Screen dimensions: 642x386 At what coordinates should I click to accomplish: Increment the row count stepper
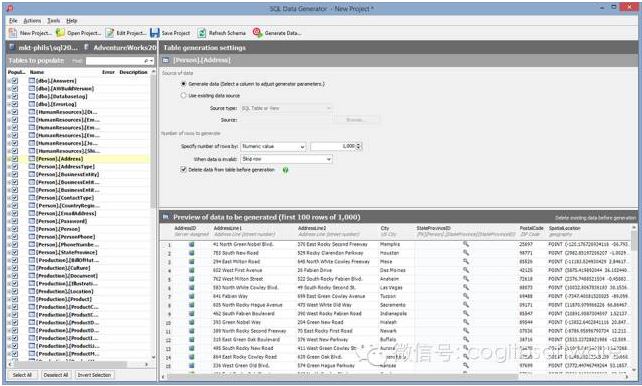point(359,144)
